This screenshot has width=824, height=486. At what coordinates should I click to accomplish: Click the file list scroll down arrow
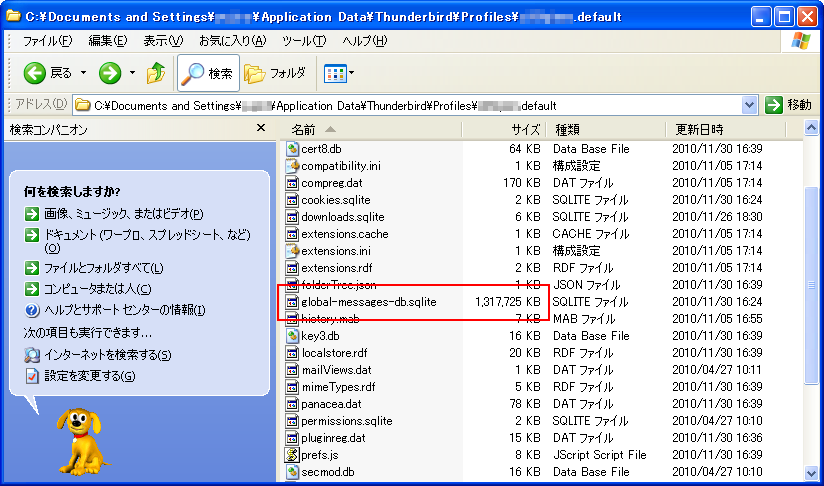(811, 473)
